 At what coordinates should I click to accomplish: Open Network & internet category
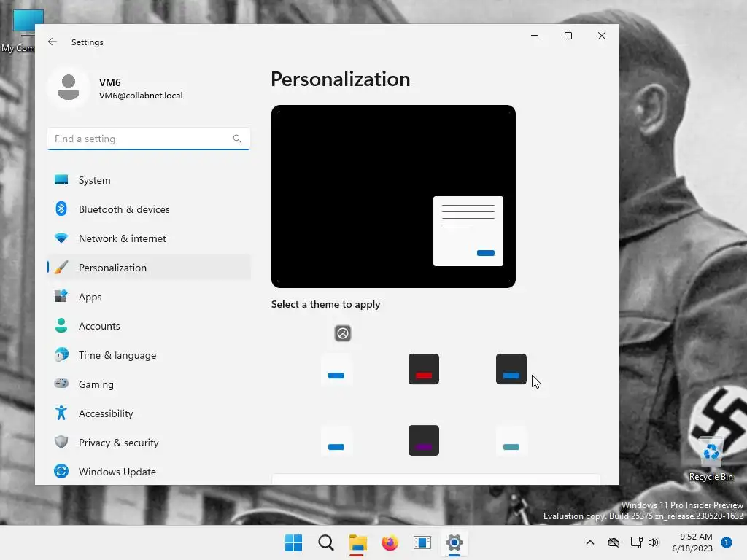click(149, 238)
